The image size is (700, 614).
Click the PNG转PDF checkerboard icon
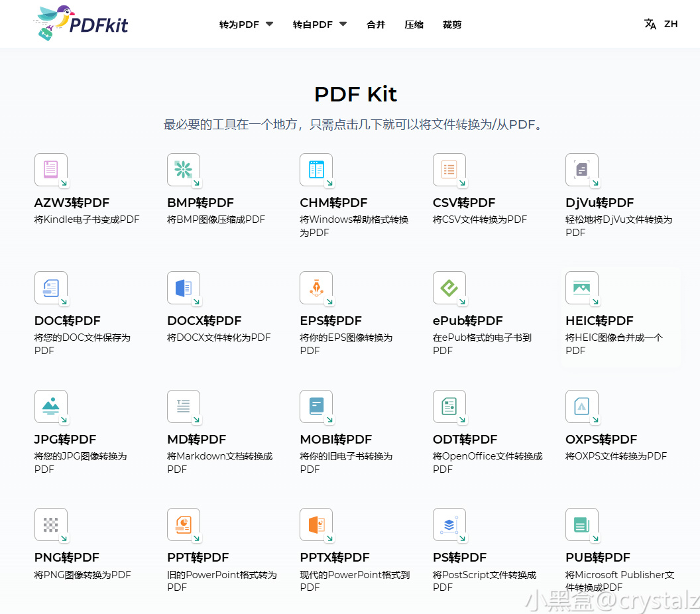[51, 524]
